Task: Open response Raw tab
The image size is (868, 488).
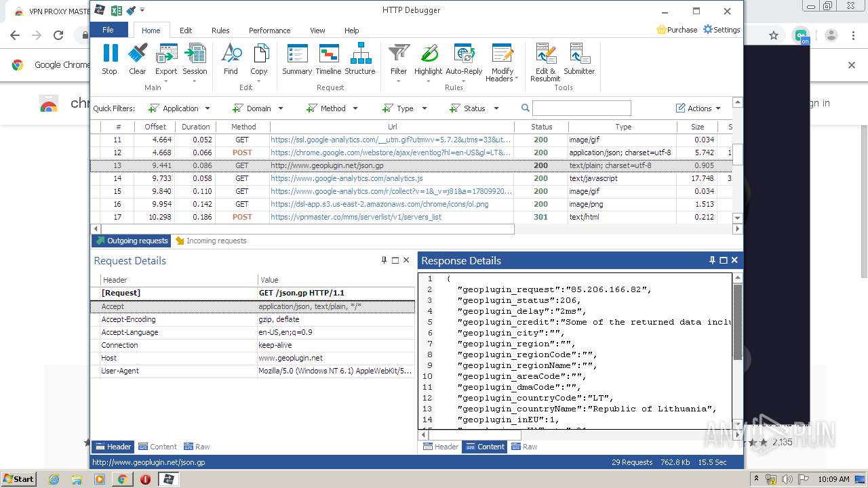Action: coord(524,447)
